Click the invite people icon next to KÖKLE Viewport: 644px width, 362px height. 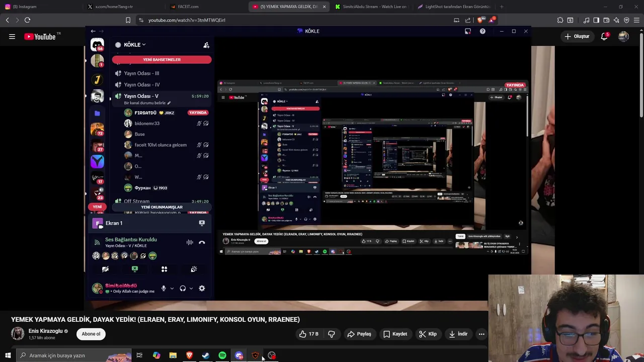point(206,45)
